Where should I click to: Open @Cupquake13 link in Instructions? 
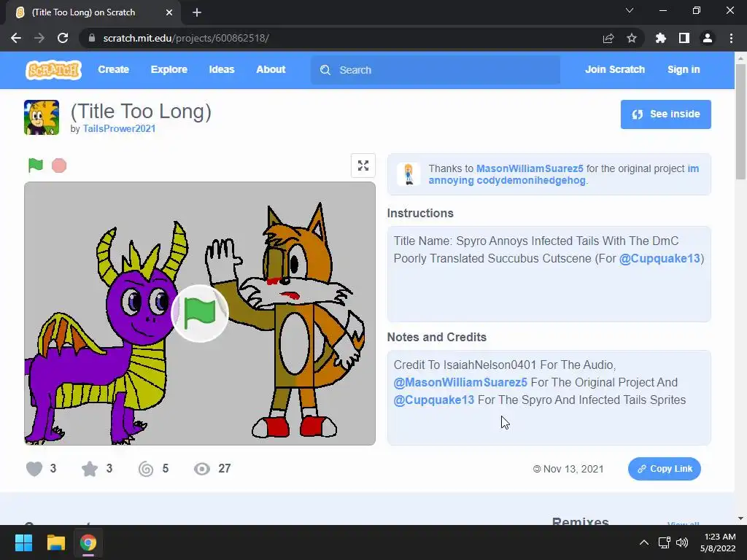click(x=659, y=258)
